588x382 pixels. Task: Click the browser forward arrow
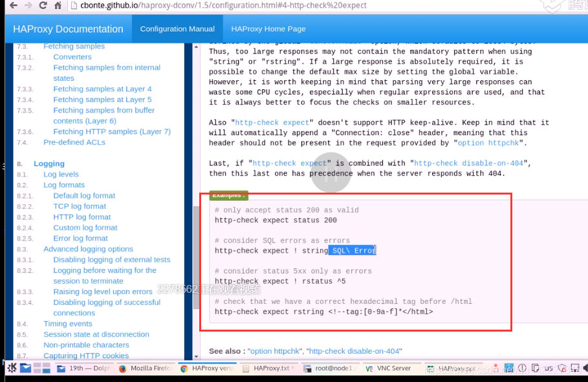[28, 5]
